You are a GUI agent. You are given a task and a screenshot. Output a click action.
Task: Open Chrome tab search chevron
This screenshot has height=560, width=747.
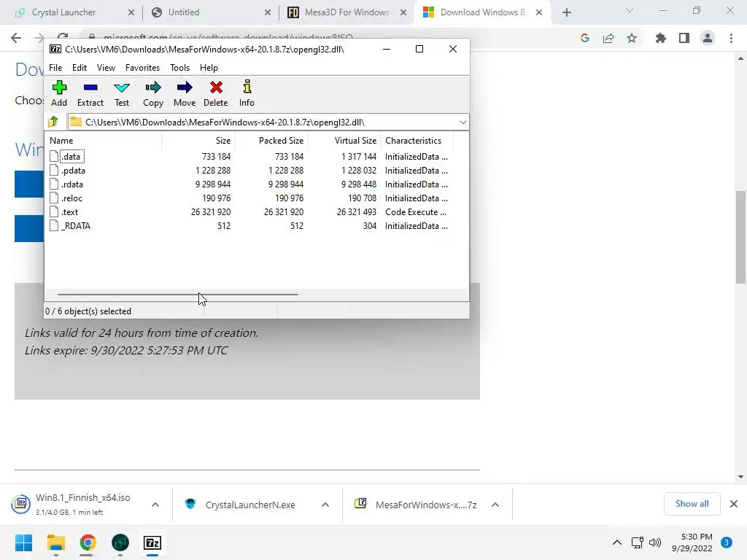pyautogui.click(x=630, y=10)
